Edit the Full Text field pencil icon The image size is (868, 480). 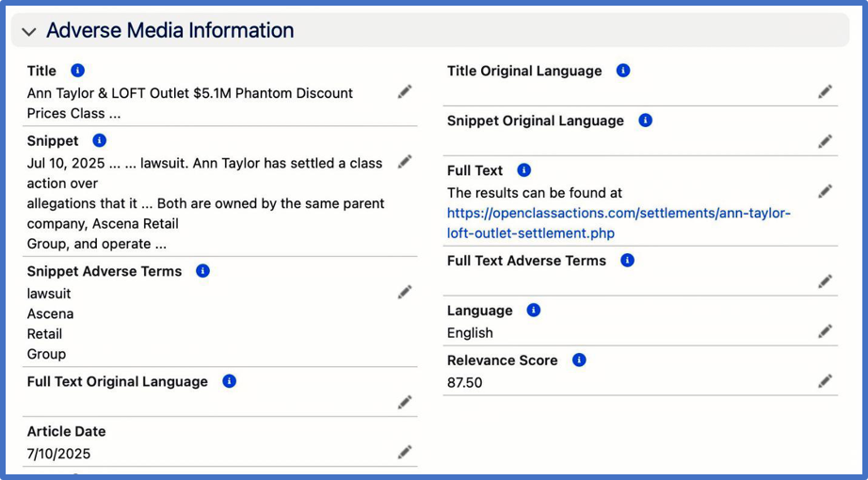point(825,192)
